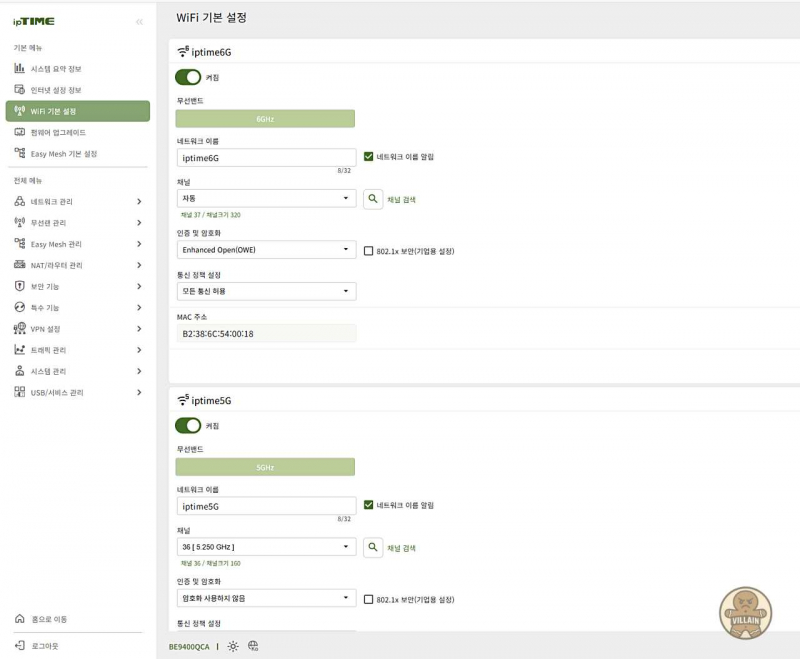Uncheck network name broadcast for iptime6G

(x=369, y=157)
